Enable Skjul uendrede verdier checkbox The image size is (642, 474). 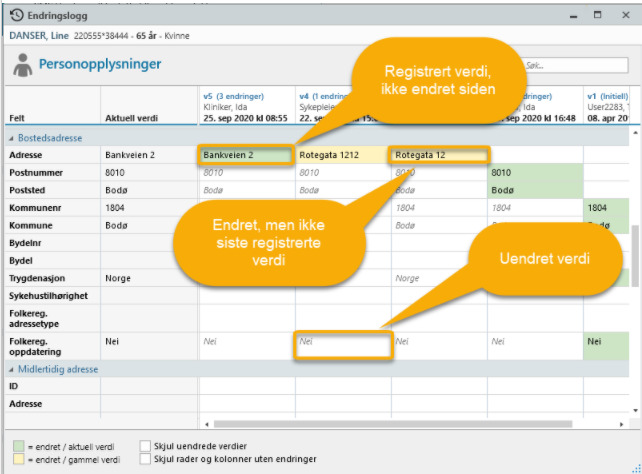pyautogui.click(x=146, y=446)
